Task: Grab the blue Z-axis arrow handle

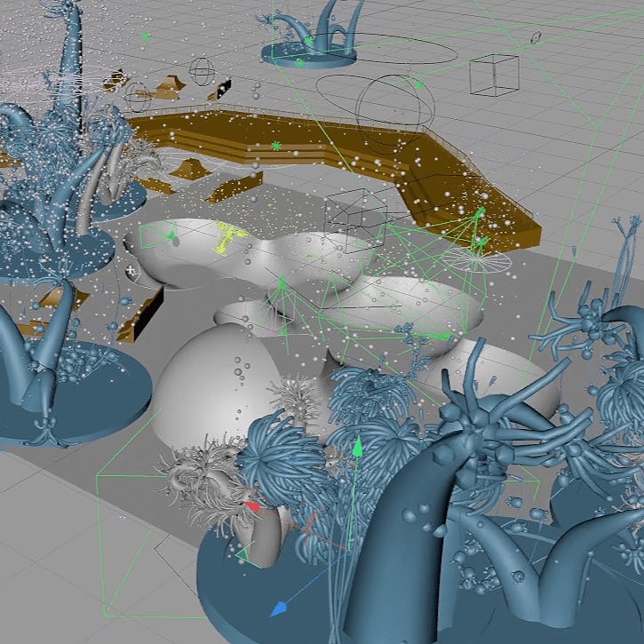Action: 279,608
